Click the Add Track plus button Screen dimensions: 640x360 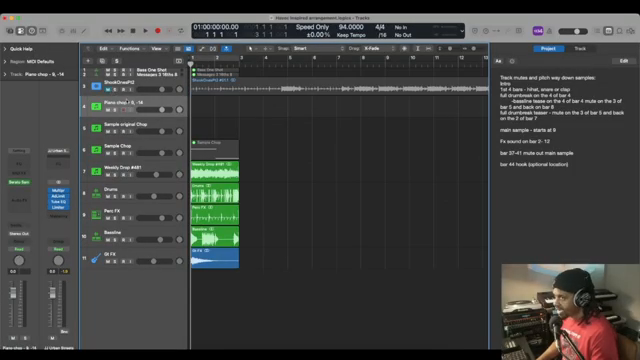88,61
